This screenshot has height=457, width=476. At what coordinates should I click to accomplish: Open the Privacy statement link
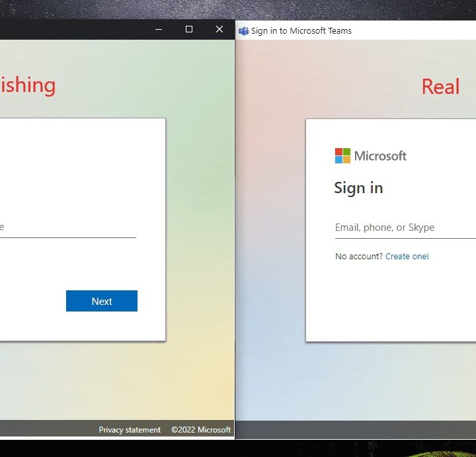click(130, 430)
